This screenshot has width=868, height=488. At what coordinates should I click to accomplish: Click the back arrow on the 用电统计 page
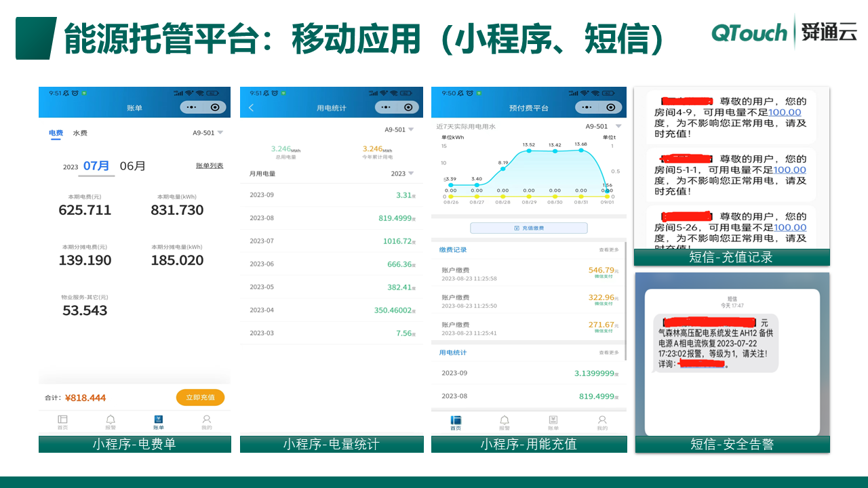[x=250, y=106]
